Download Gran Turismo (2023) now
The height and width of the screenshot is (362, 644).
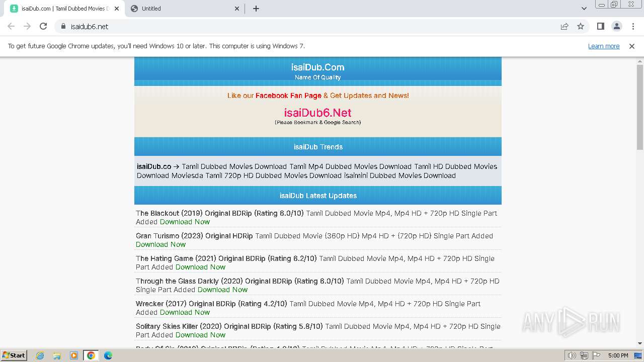[160, 244]
